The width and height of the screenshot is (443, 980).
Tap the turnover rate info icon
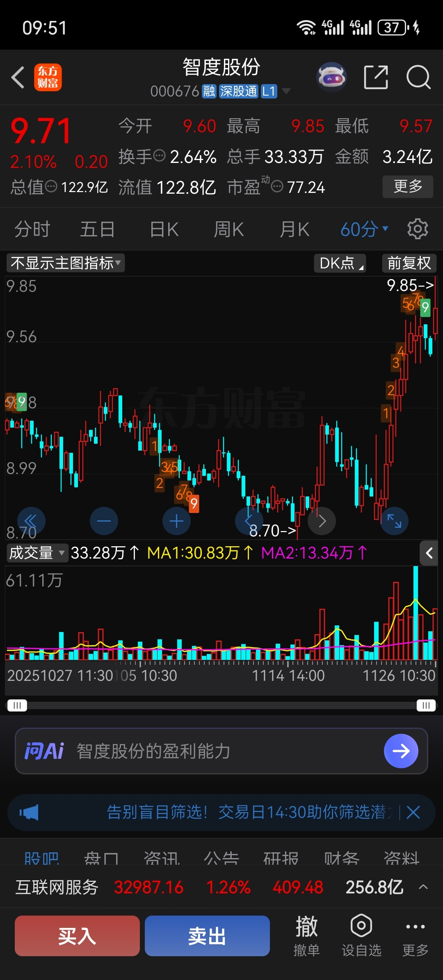[x=159, y=156]
